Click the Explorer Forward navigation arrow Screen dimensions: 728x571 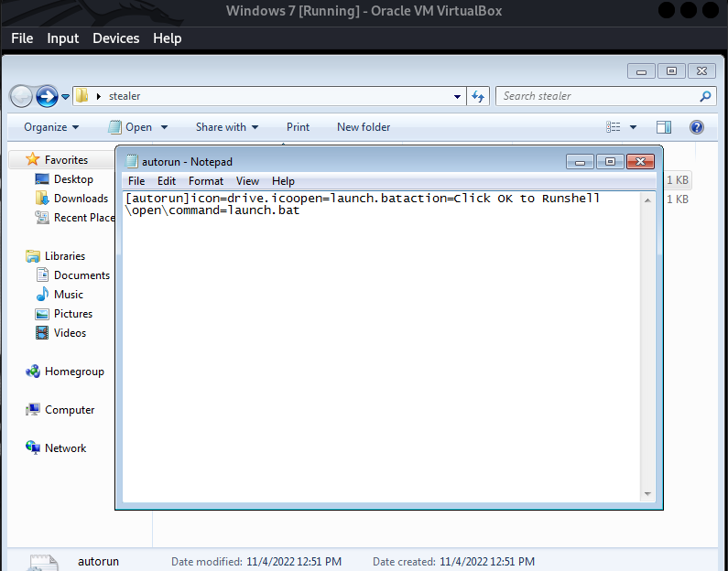(47, 96)
